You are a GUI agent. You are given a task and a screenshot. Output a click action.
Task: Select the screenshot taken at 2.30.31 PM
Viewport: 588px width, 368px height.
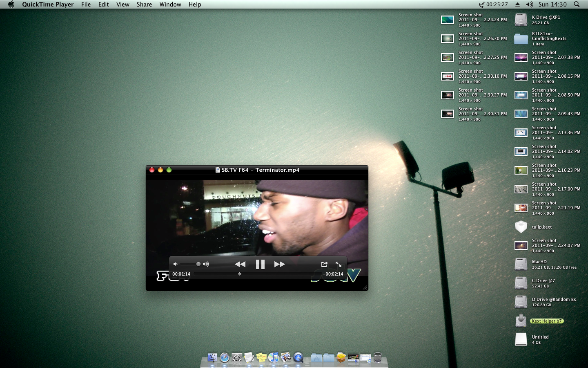point(448,114)
